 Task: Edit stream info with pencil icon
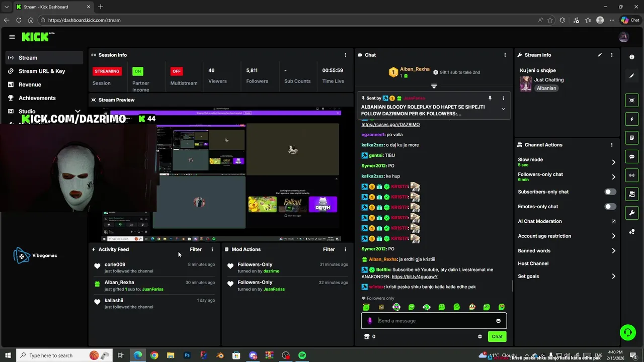point(600,55)
